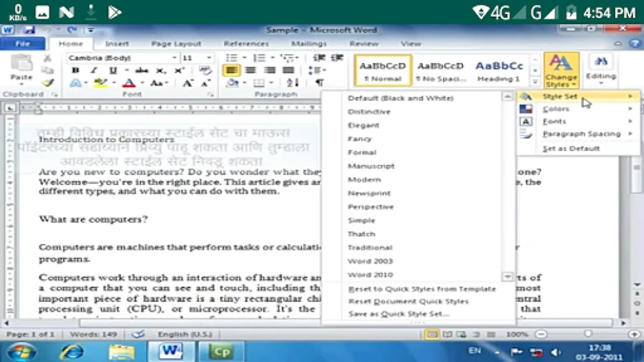Switch to the Insert tab

click(x=117, y=43)
